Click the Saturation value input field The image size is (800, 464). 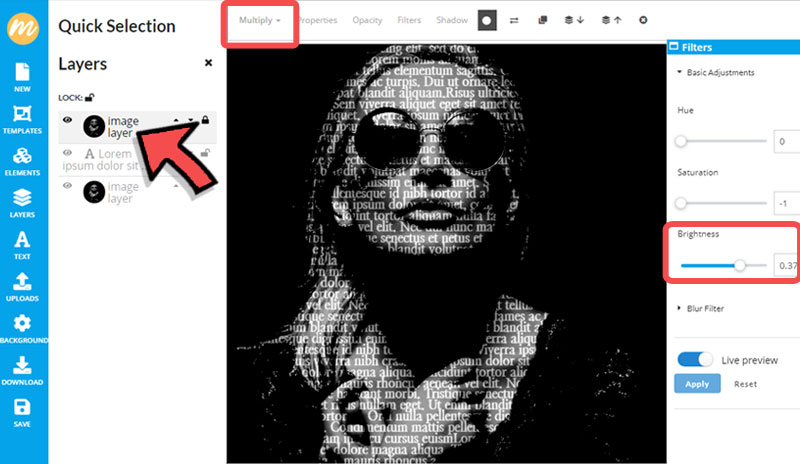(786, 204)
